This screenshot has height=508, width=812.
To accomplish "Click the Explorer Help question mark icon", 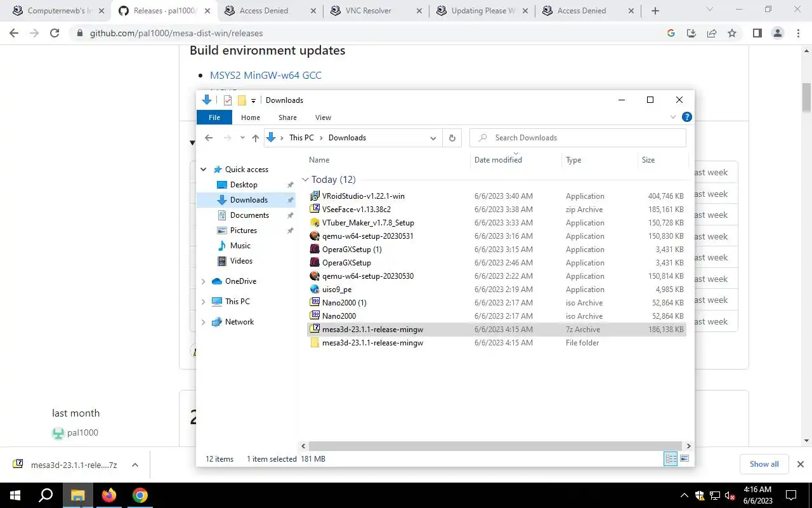I will (686, 117).
